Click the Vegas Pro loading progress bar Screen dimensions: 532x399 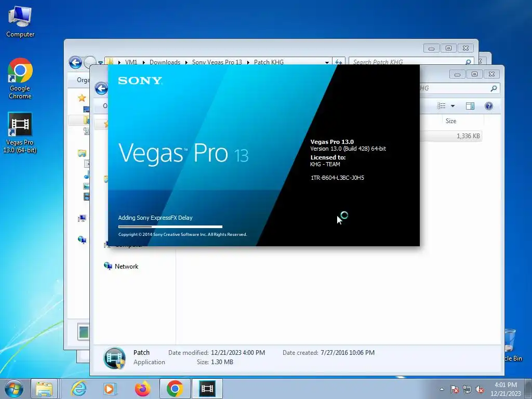170,227
